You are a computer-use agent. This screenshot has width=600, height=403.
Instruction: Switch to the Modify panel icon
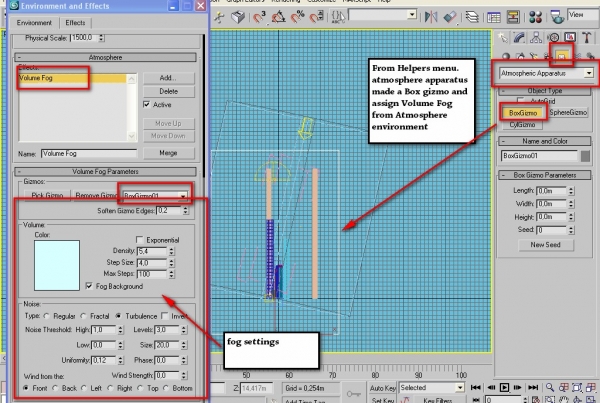click(x=519, y=38)
